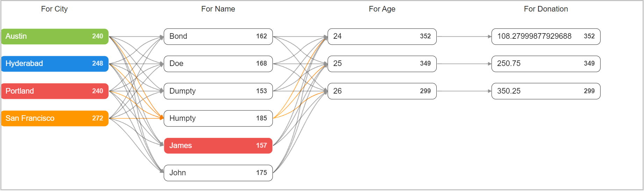Click the For Age column header
This screenshot has height=191, width=644.
coord(382,9)
